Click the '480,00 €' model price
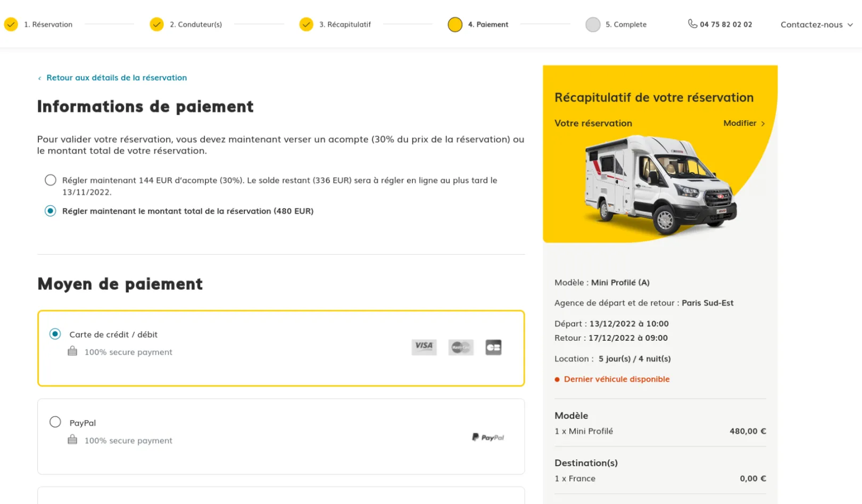Image resolution: width=862 pixels, height=504 pixels. (x=748, y=431)
